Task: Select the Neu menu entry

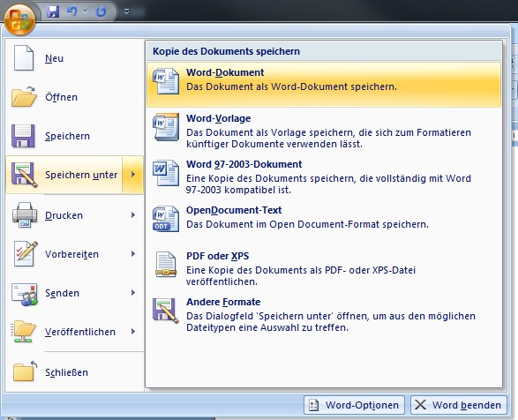Action: 75,58
